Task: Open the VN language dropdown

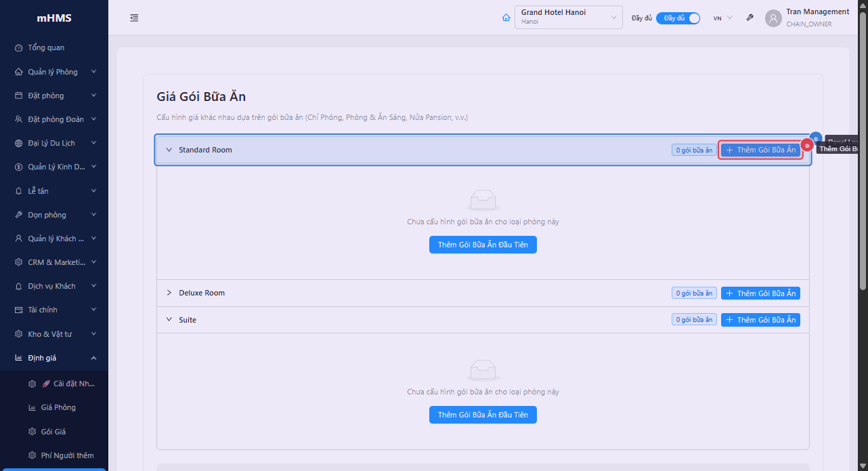Action: pos(722,18)
